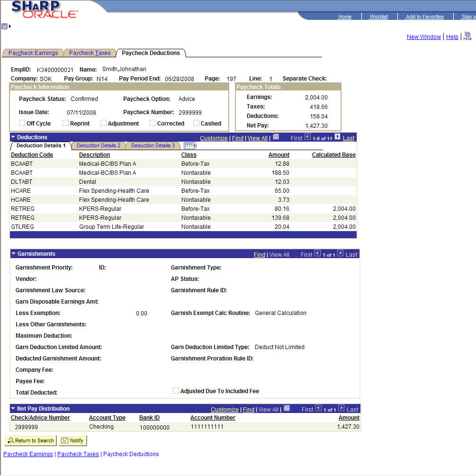476x476 pixels.
Task: Collapse the Garnishments section
Action: (13, 254)
